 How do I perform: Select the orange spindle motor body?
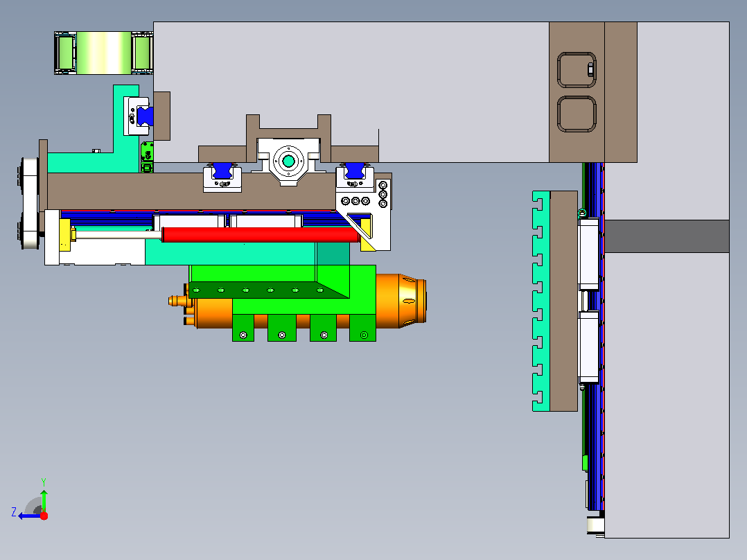click(213, 313)
